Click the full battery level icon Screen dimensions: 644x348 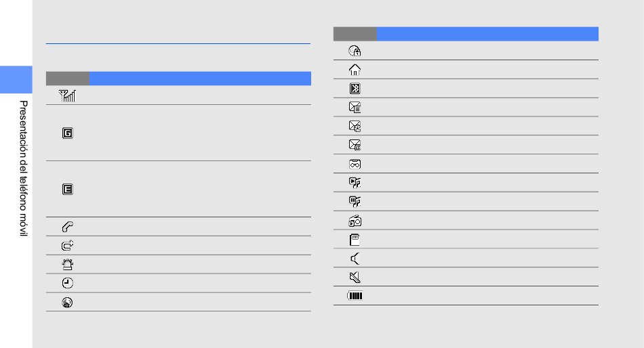355,295
